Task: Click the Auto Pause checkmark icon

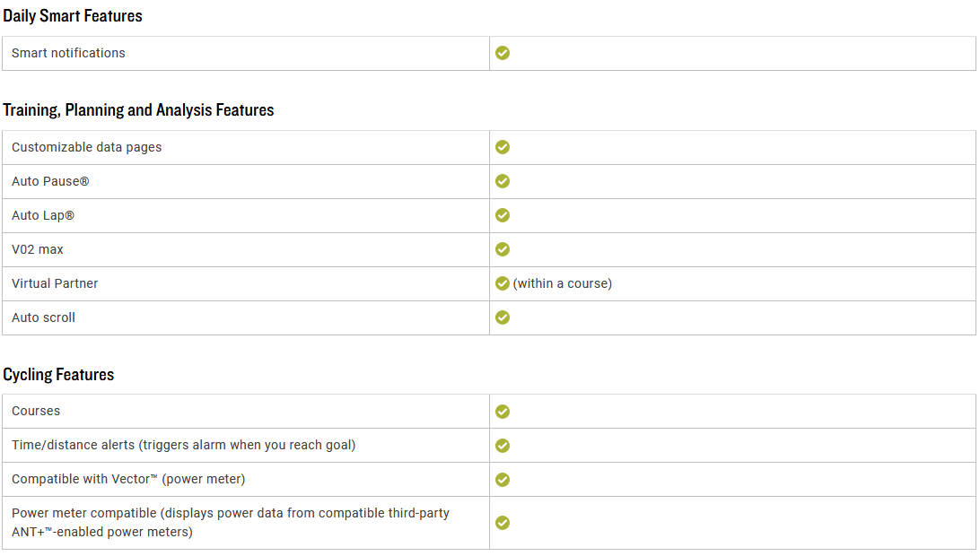Action: coord(503,181)
